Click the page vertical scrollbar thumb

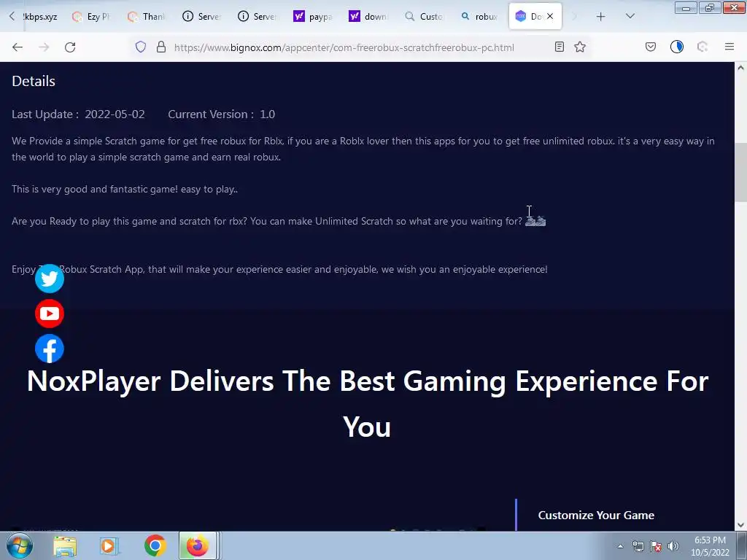pos(740,172)
